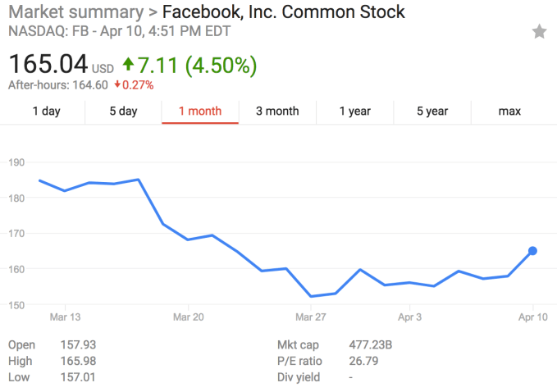The width and height of the screenshot is (557, 392).
Task: Click the Mar 20 date label on axis
Action: coord(187,317)
